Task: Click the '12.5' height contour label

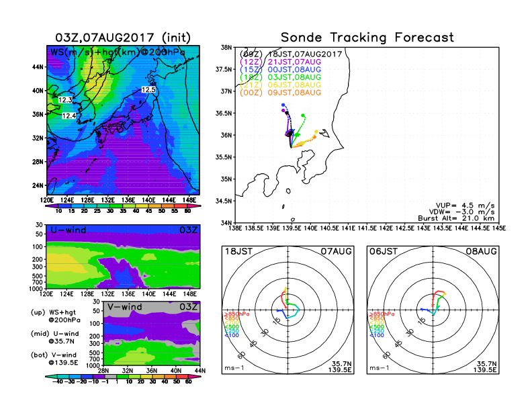Action: 148,89
